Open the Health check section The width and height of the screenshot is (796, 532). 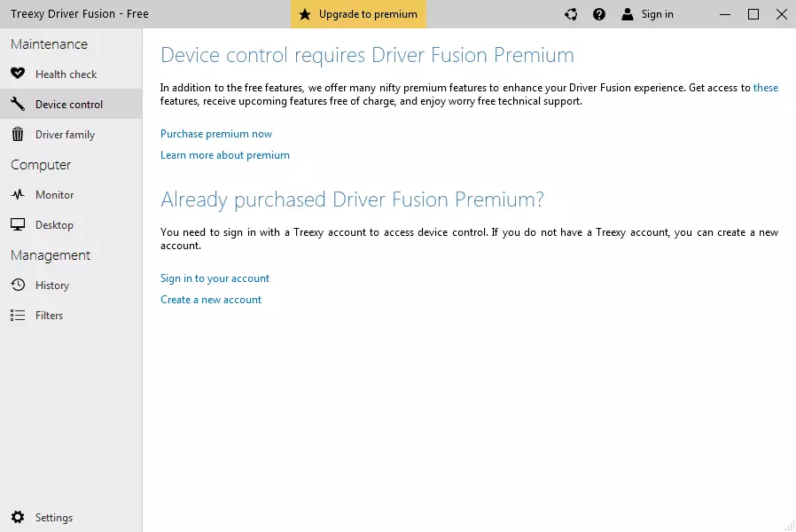71,74
